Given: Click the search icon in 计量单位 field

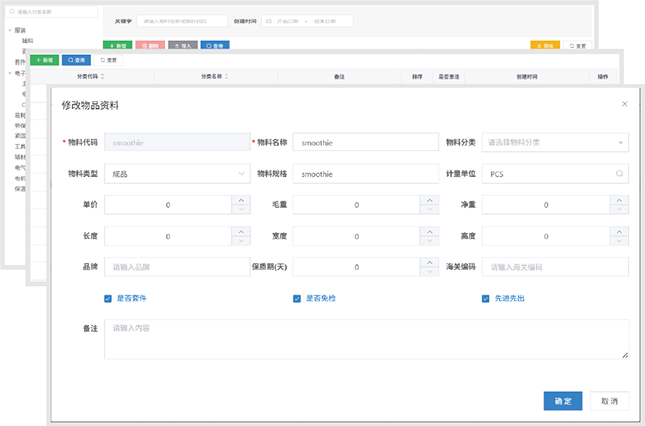Looking at the screenshot, I should click(619, 174).
